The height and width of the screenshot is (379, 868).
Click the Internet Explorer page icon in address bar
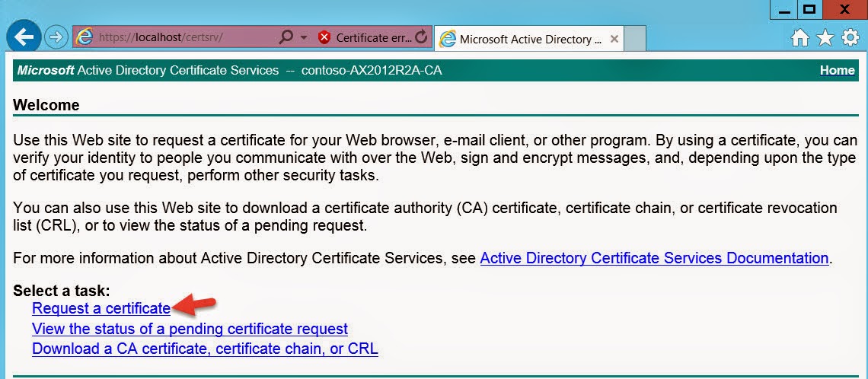click(85, 37)
